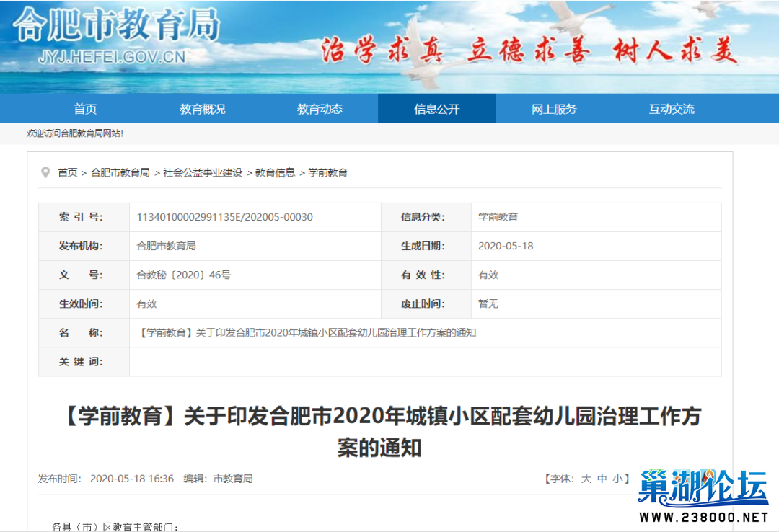Click JYJ.HEFEI.GOV.CN domain text in banner
779x532 pixels.
click(112, 57)
